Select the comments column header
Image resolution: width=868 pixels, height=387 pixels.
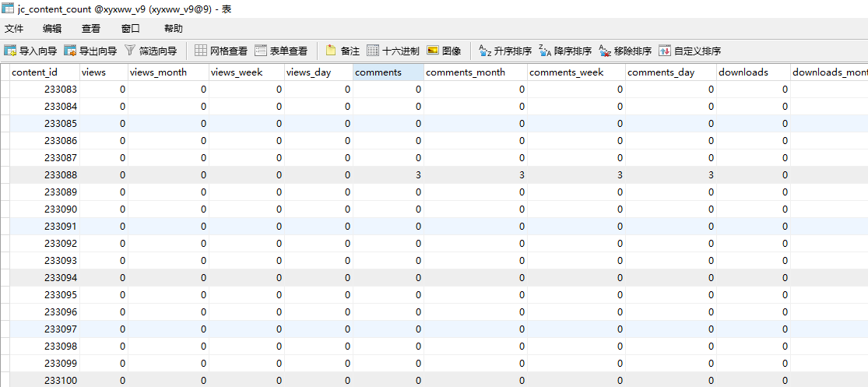pyautogui.click(x=388, y=72)
